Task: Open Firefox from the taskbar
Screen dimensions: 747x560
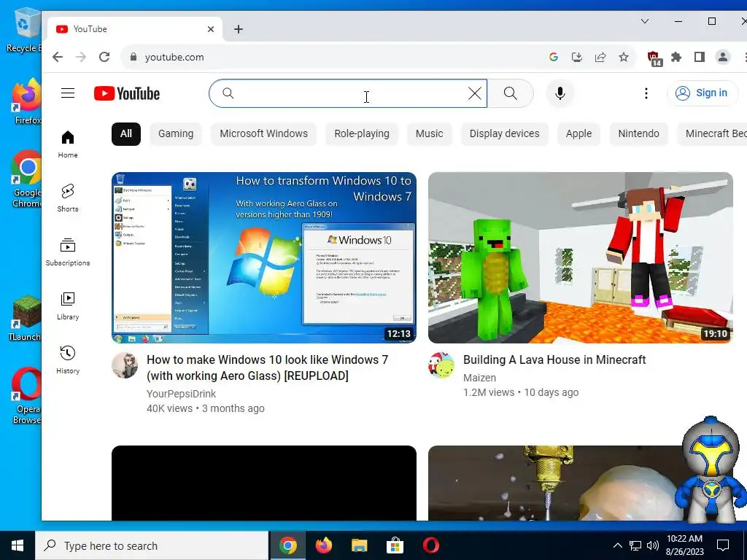Action: [324, 545]
